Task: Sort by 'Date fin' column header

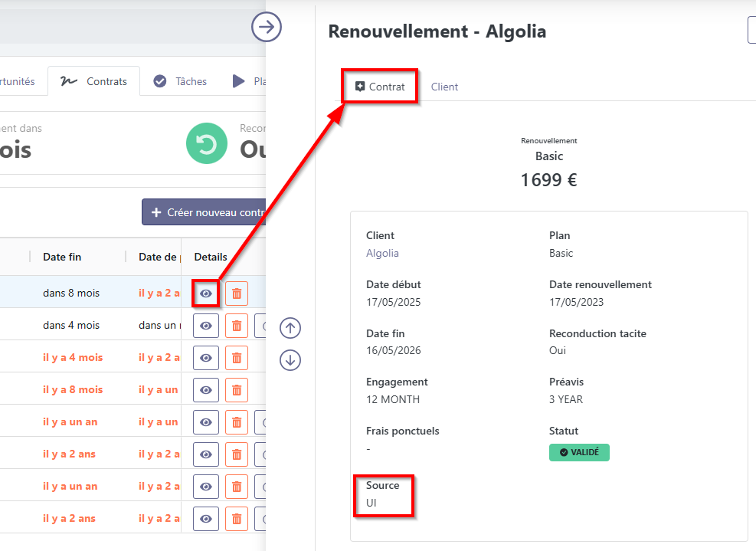Action: pyautogui.click(x=62, y=257)
